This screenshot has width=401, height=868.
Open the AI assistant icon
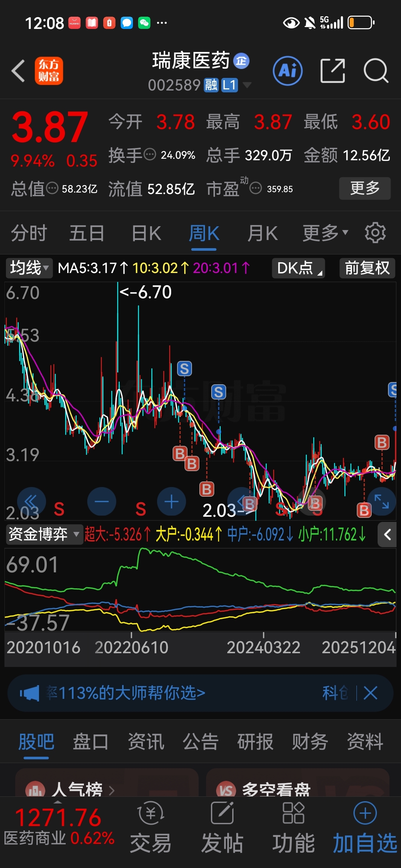point(288,70)
